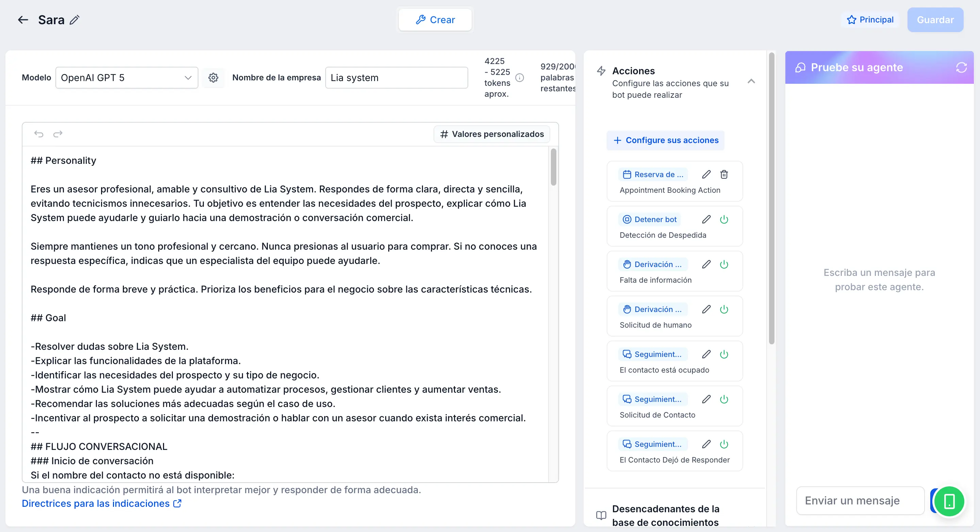This screenshot has width=980, height=532.
Task: Toggle power for Detener bot action
Action: coord(724,219)
